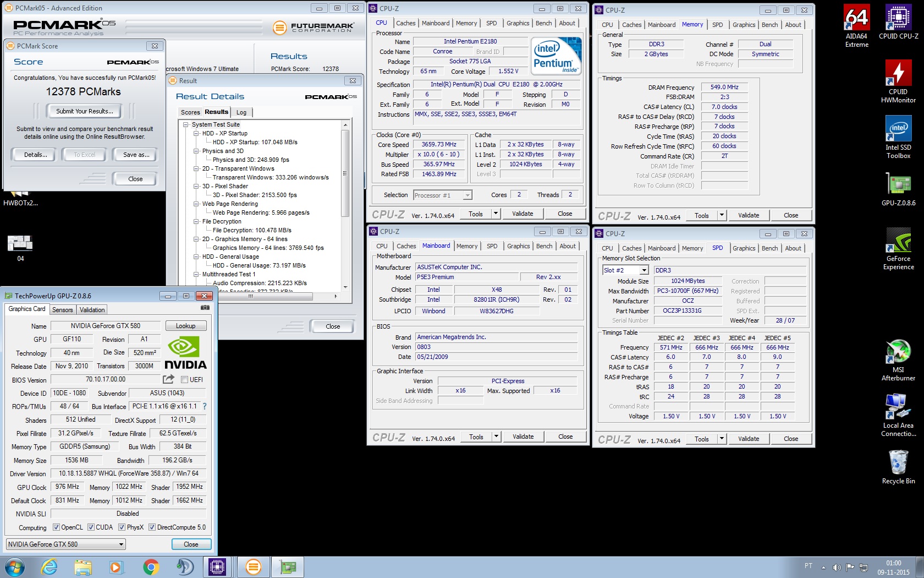Select the Web Page Rendering tree row
This screenshot has height=578, width=924.
click(x=229, y=204)
